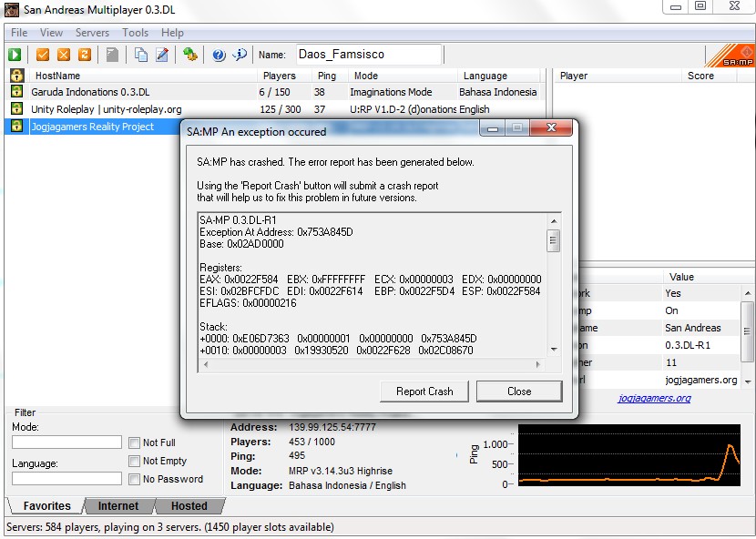Sort by Language column header
The width and height of the screenshot is (756, 539).
pyautogui.click(x=498, y=76)
